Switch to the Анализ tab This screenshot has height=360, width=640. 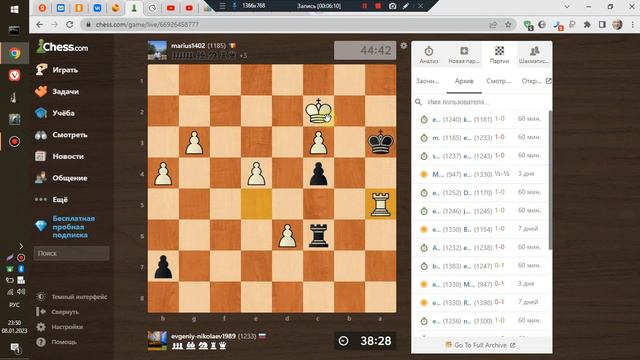click(429, 55)
